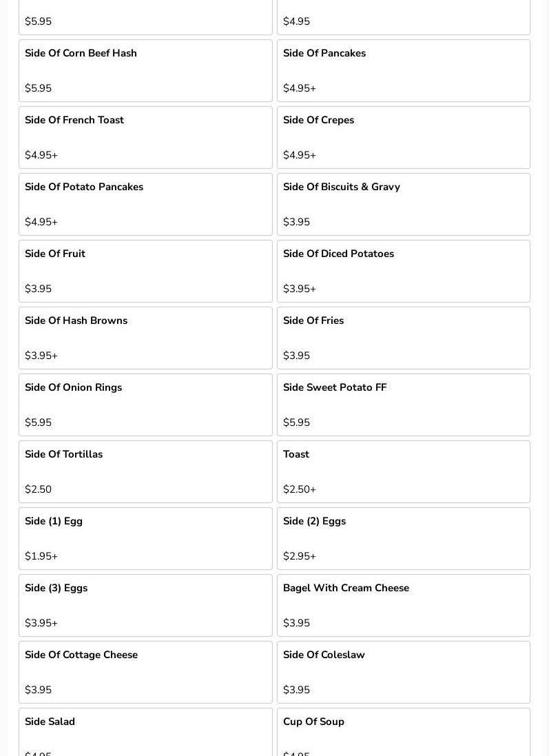Viewport: 549px width, 756px height.
Task: Pick Side Of Biscuits & Gravy
Action: click(x=403, y=204)
